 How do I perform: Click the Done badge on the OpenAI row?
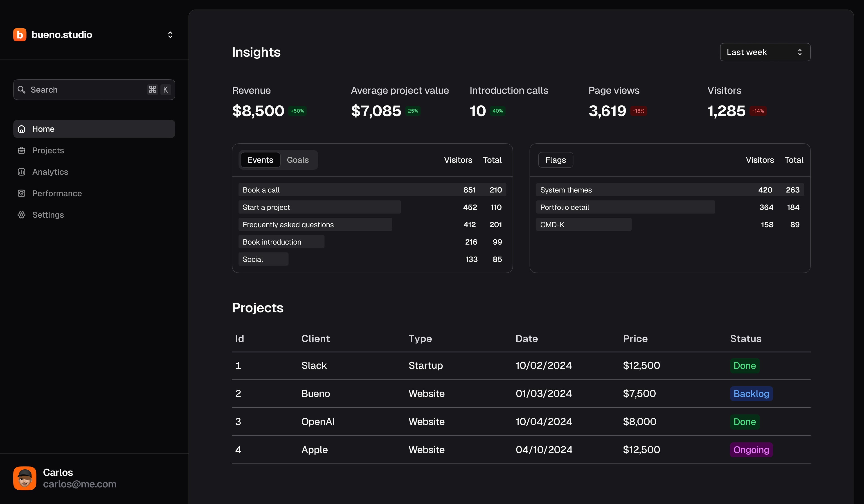[x=744, y=421]
